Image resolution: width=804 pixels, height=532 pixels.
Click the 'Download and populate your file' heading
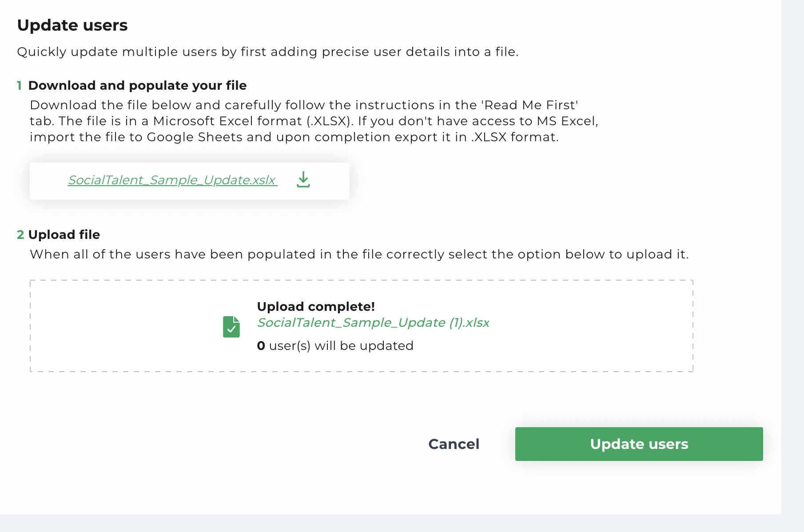point(137,85)
